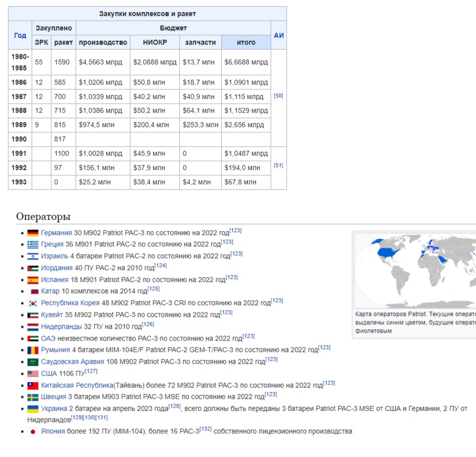The image size is (476, 457).
Task: Click the Greece flag icon
Action: click(x=33, y=245)
